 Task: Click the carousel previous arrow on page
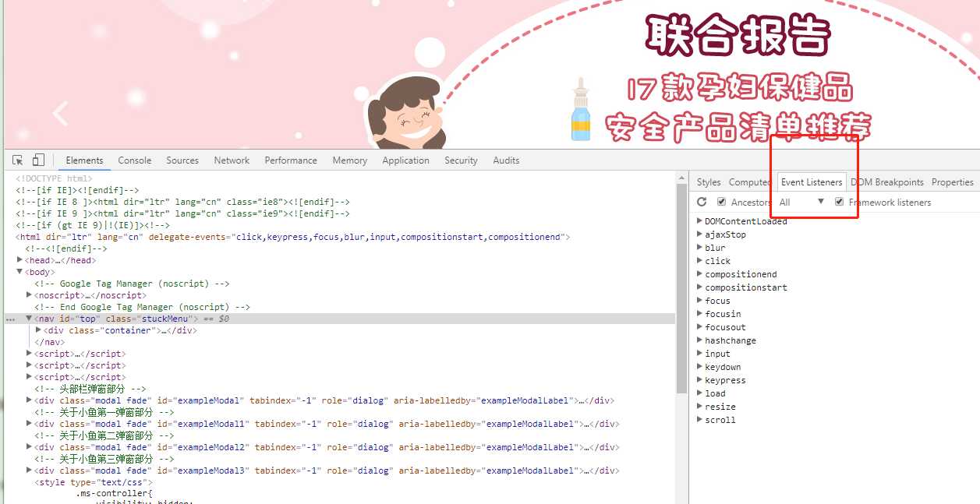pos(61,115)
